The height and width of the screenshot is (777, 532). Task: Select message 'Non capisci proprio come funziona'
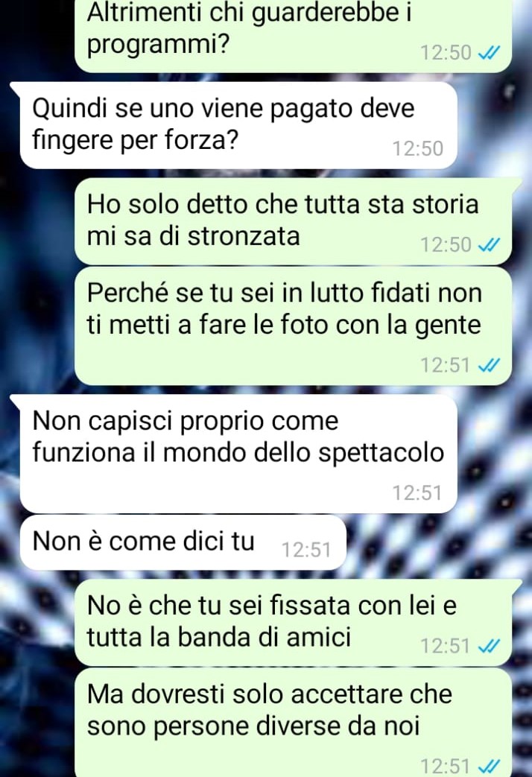pyautogui.click(x=238, y=454)
